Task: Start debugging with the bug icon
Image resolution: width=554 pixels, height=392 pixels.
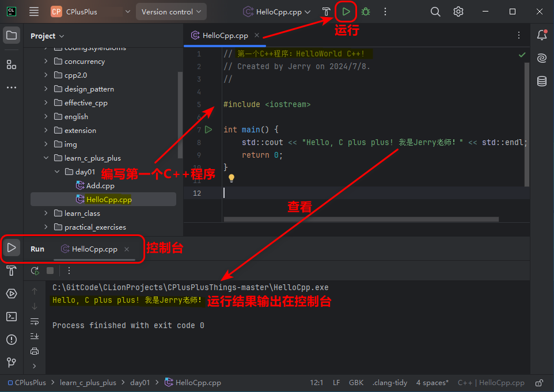Action: tap(365, 12)
